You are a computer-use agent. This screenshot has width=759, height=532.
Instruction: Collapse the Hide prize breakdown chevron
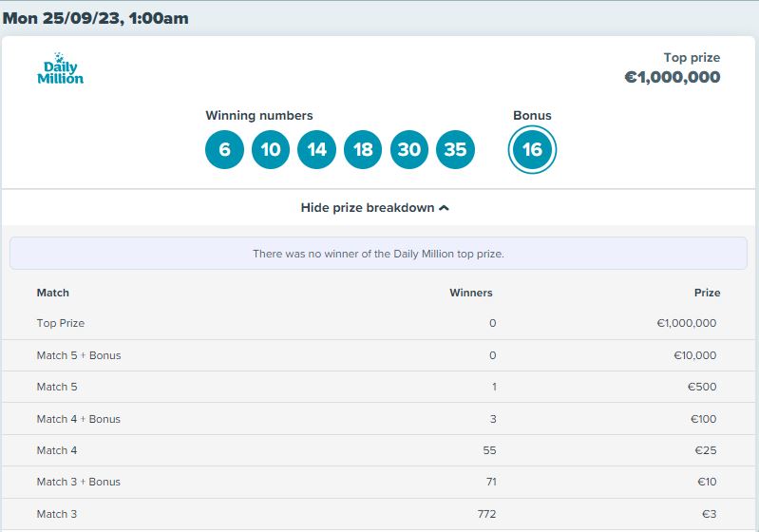point(444,208)
